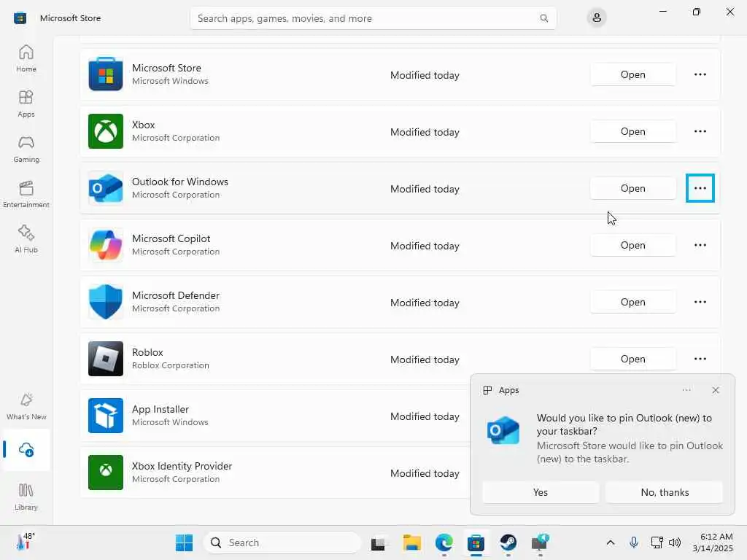Click the search magnifier icon in search box

pos(543,18)
